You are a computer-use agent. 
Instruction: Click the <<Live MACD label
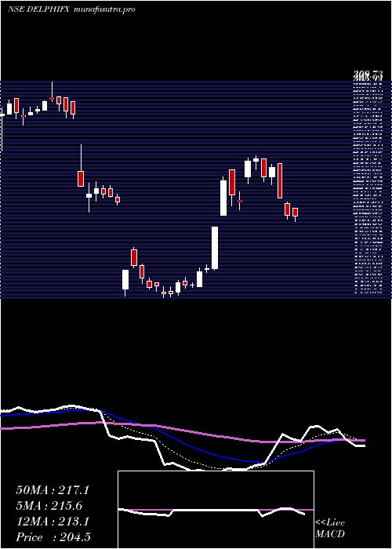click(x=330, y=529)
